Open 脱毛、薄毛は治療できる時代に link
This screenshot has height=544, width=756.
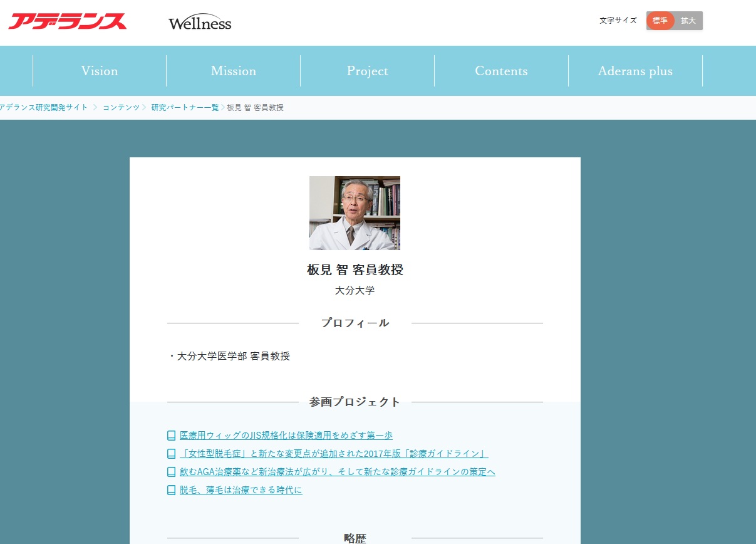click(241, 490)
